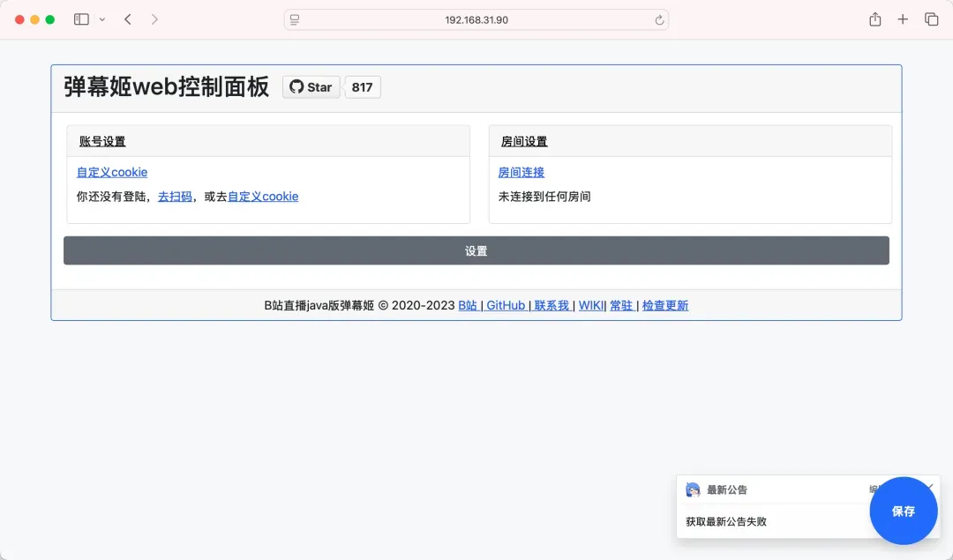Viewport: 953px width, 560px height.
Task: Open the sidebar options chevron dropdown
Action: [102, 19]
